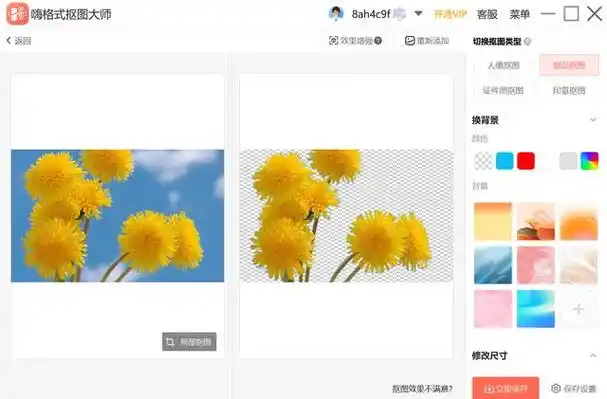Select the light pink textured background thumbnail

(493, 309)
